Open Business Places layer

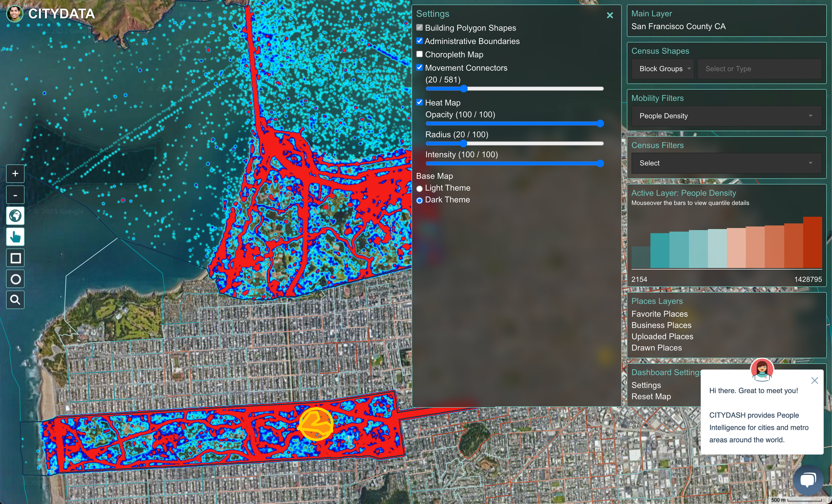coord(661,325)
